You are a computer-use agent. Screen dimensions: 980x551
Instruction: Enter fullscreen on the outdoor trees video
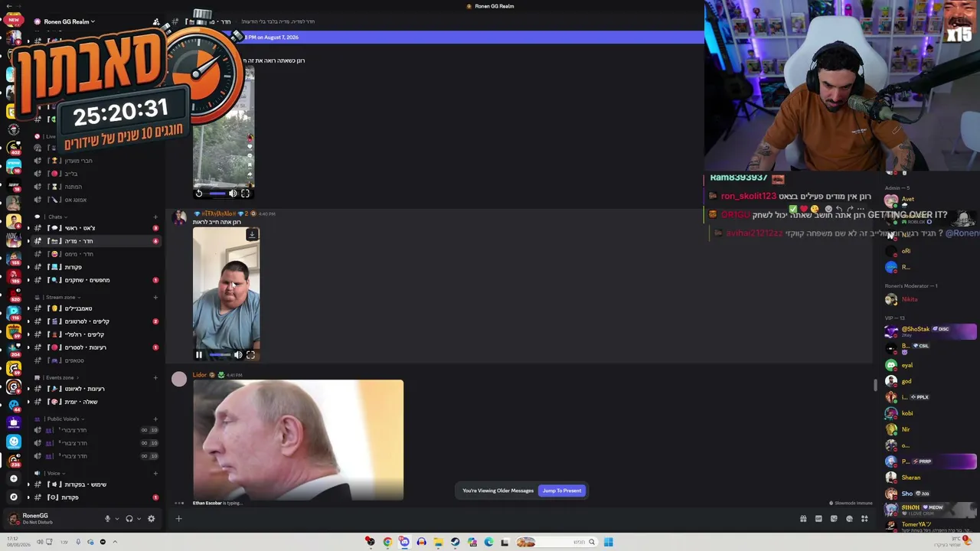click(x=245, y=194)
